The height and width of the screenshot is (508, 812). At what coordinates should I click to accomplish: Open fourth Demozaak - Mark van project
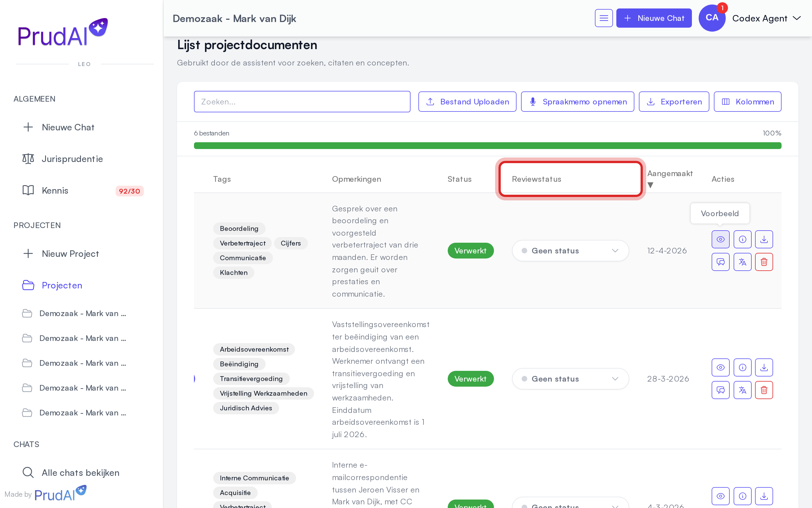(74, 388)
